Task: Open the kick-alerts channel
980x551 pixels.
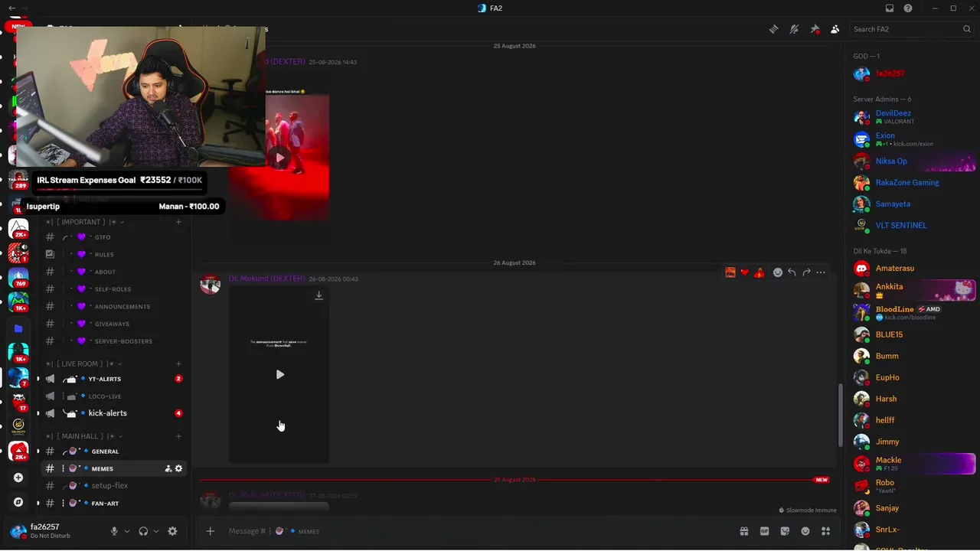Action: [x=113, y=413]
